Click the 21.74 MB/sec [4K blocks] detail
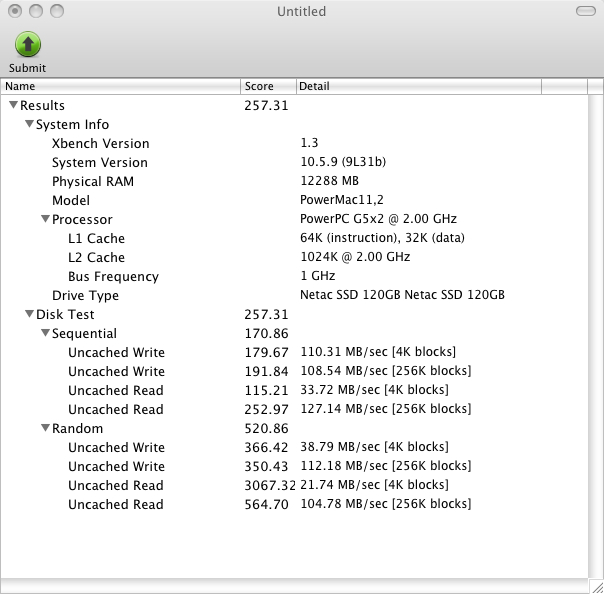 click(x=374, y=485)
